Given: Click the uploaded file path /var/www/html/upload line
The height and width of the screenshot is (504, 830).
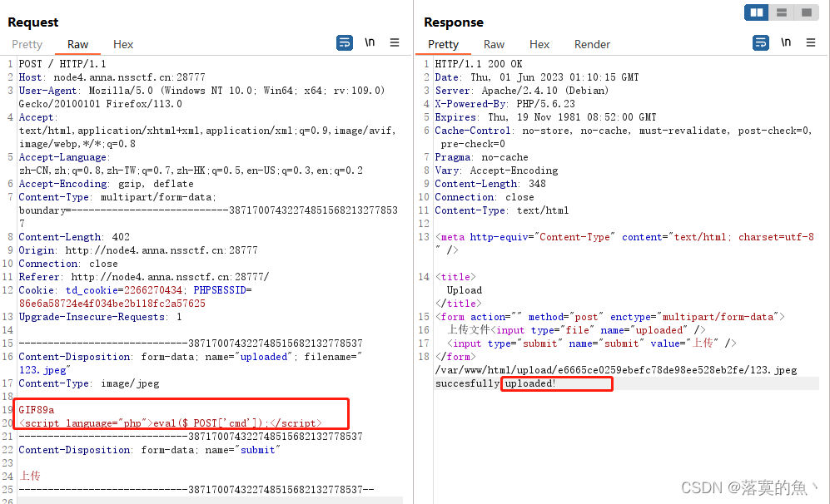Looking at the screenshot, I should (x=615, y=370).
